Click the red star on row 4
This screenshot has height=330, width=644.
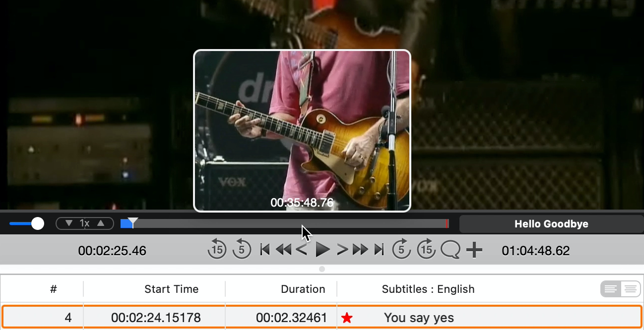coord(347,318)
